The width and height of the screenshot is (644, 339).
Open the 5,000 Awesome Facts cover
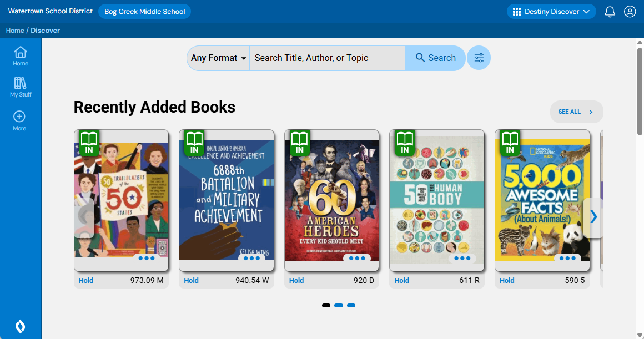(x=542, y=200)
